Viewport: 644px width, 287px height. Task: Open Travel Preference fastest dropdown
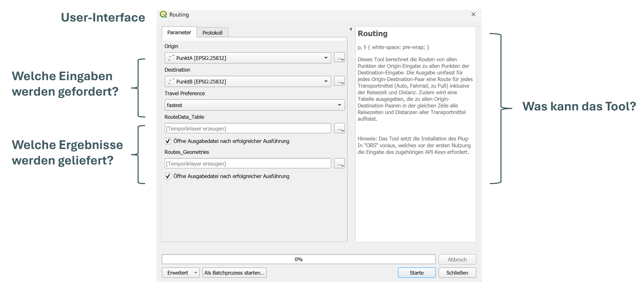coord(339,105)
